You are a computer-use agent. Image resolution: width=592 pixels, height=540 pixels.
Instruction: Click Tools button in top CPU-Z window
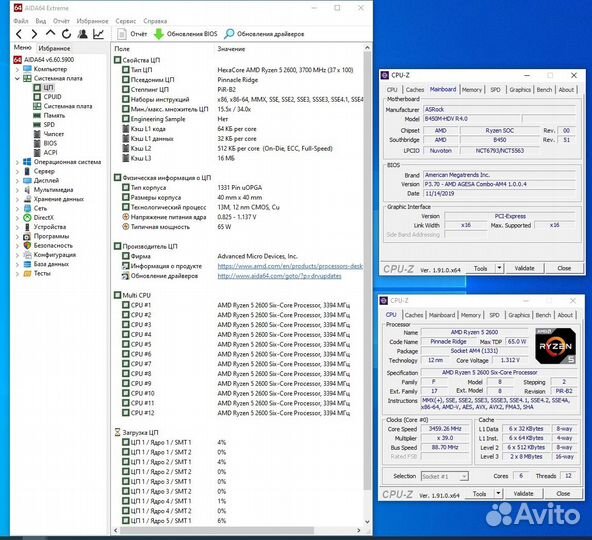(480, 268)
